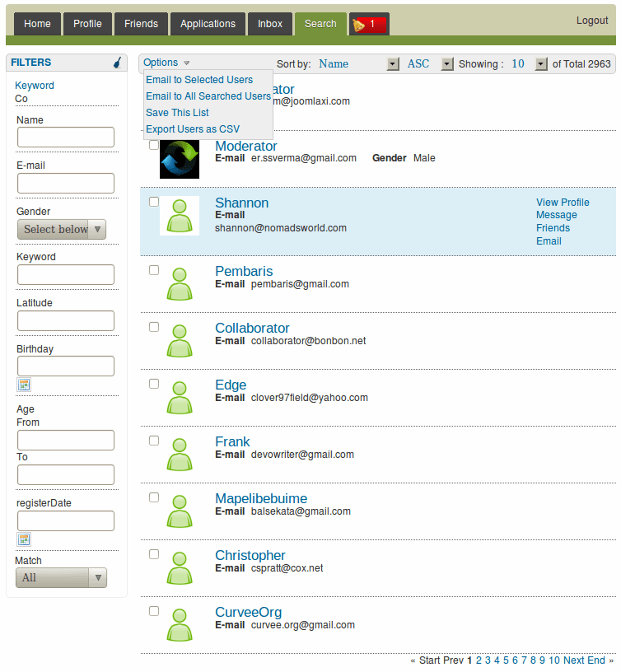Viewport: 621px width, 672px height.
Task: Tick the checkbox for Pembaris
Action: (154, 270)
